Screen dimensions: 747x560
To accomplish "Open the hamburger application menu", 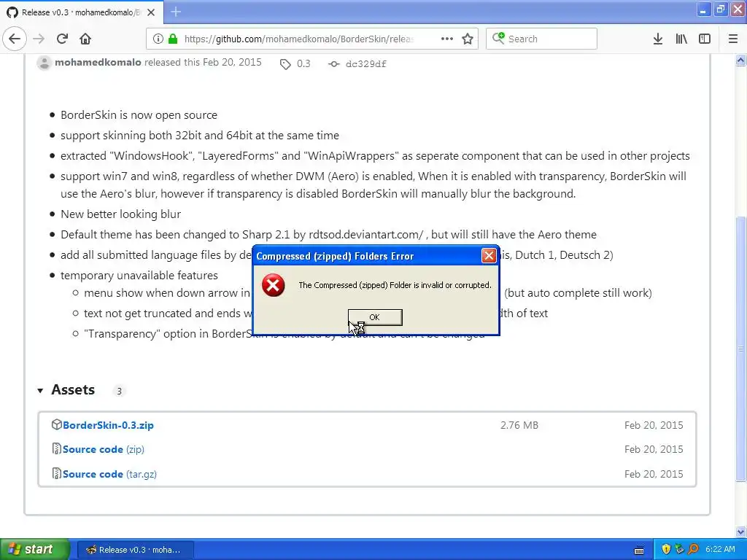I will pyautogui.click(x=733, y=39).
